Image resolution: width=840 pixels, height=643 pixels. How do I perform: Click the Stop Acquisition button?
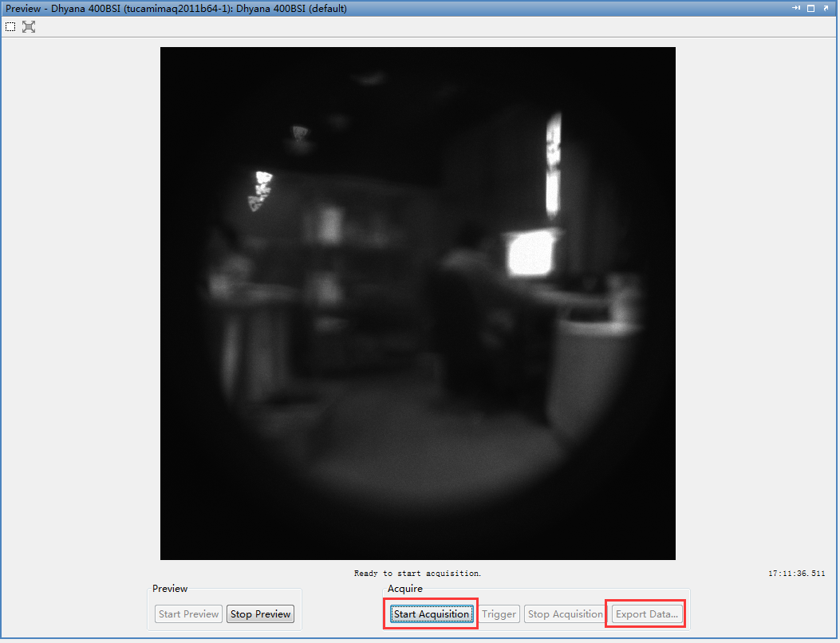tap(565, 614)
